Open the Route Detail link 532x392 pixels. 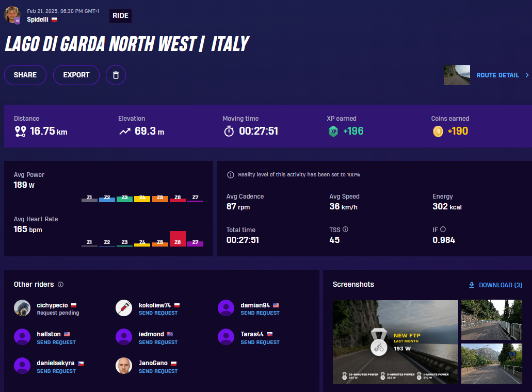tap(497, 75)
